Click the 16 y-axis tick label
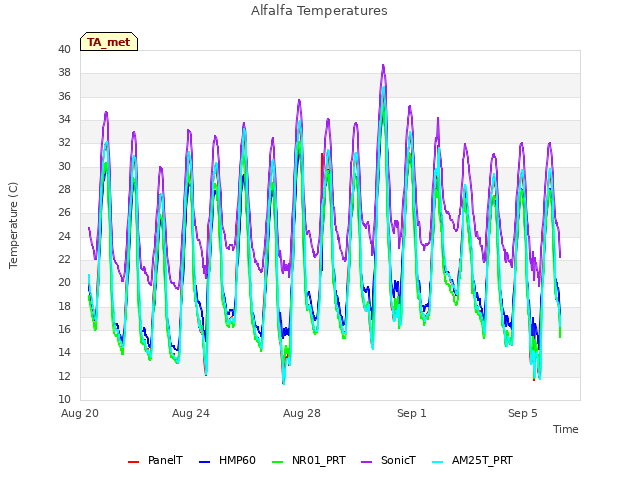This screenshot has width=640, height=480. coord(64,329)
